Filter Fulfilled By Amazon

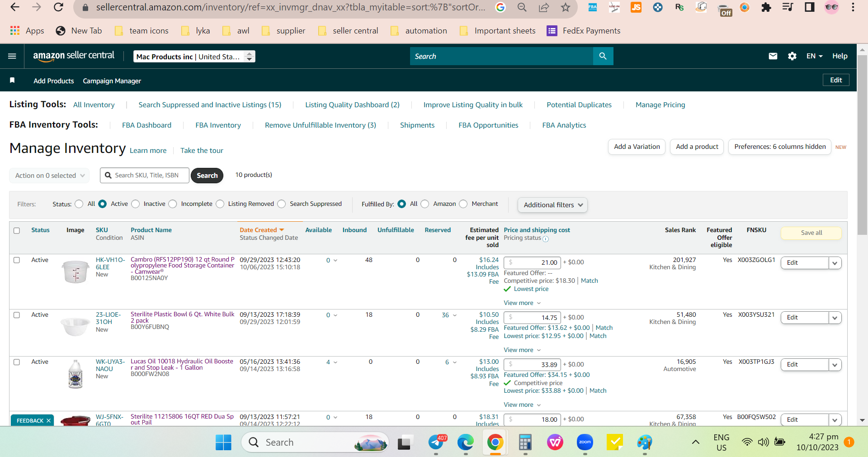[425, 204]
